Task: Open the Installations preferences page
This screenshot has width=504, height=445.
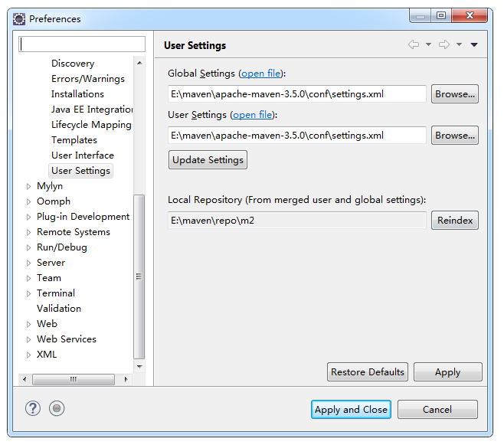Action: coord(77,94)
